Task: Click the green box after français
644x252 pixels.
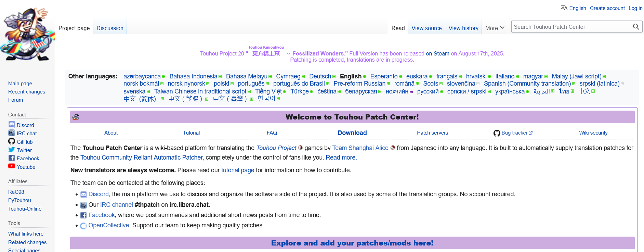Action: pos(460,77)
